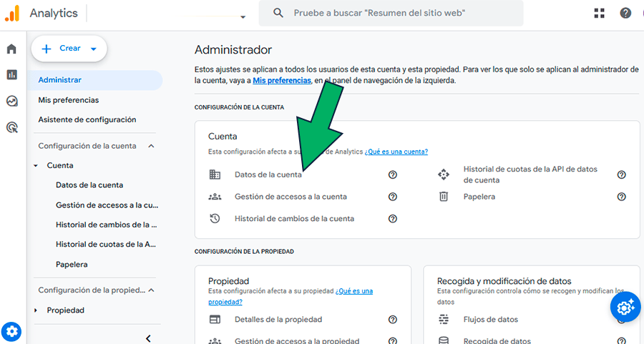Image resolution: width=644 pixels, height=344 pixels.
Task: Select Gestión de accesos a la cu... in sidebar
Action: (107, 205)
